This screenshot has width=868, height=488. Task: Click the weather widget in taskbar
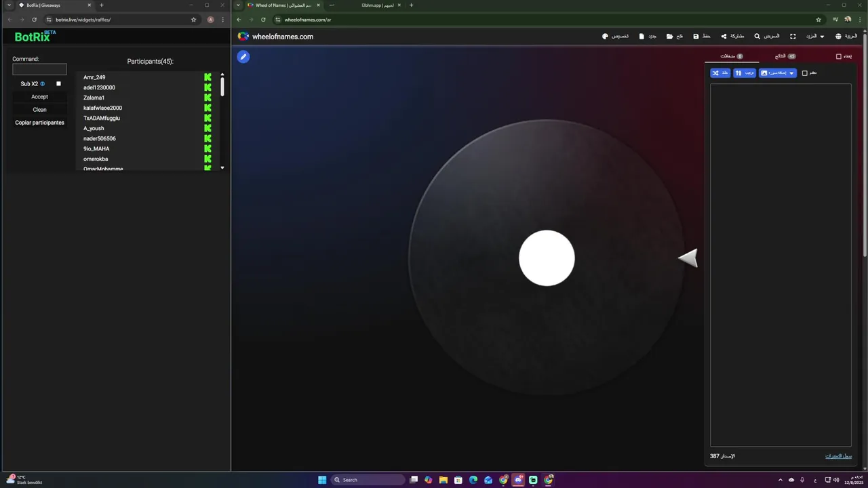[26, 480]
